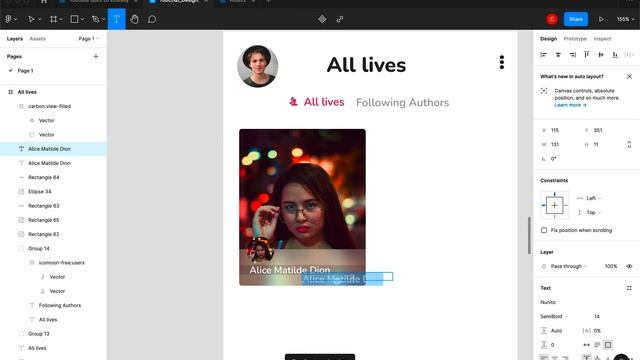
Task: Click the vertical canvas scrollbar
Action: click(x=529, y=235)
